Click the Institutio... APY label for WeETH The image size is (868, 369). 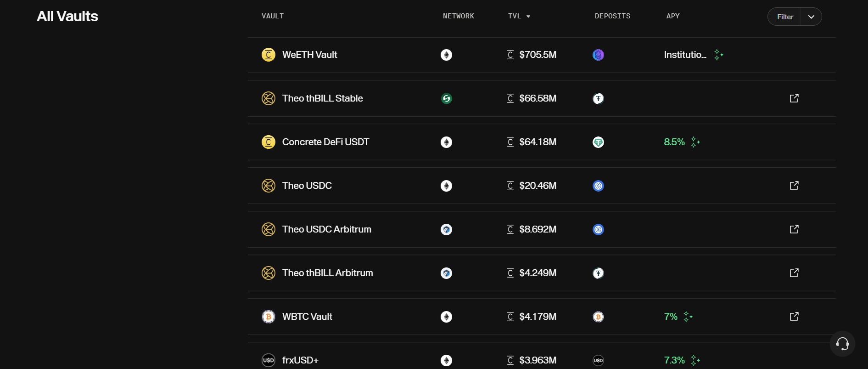click(x=685, y=55)
